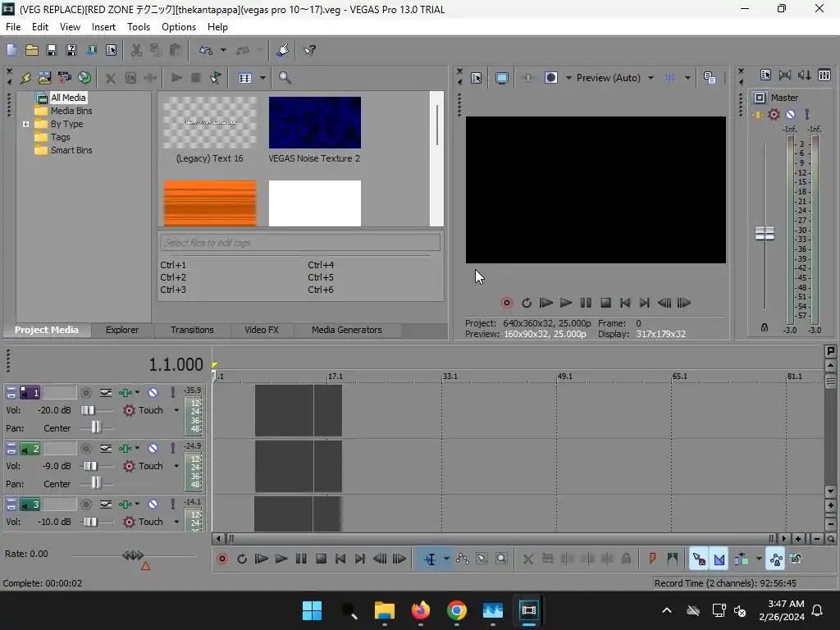Viewport: 840px width, 630px height.
Task: Click track 2 pan slider
Action: click(x=96, y=483)
